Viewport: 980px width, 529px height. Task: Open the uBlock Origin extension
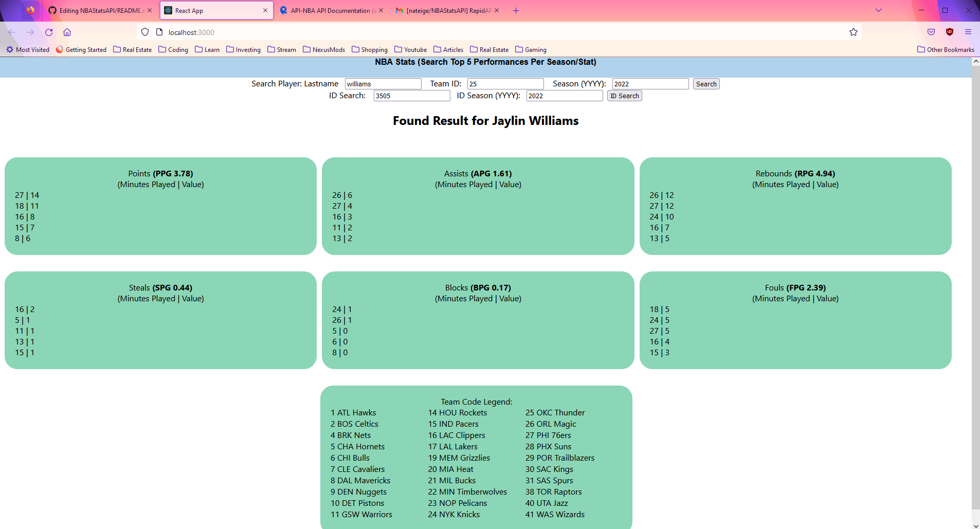point(949,32)
